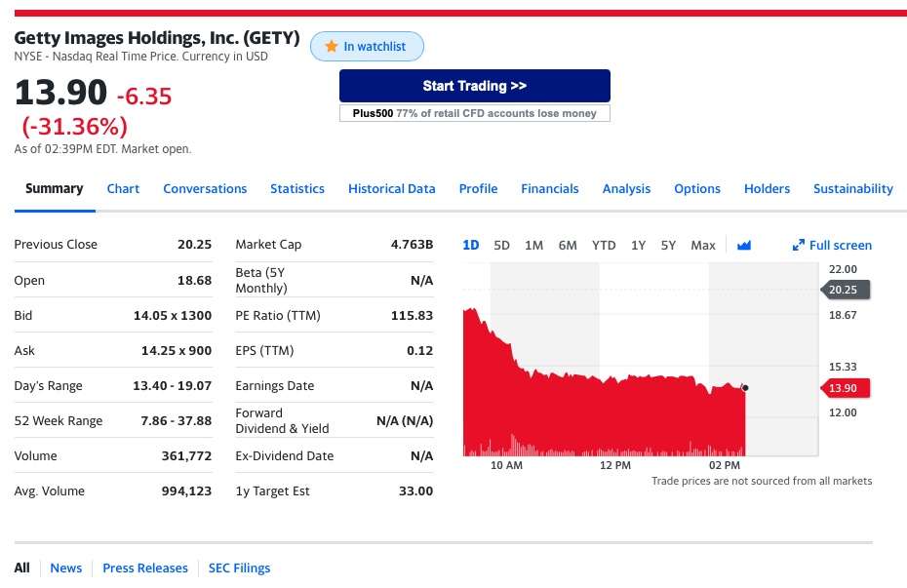The image size is (907, 588).
Task: Open the SEC Filings filter
Action: pos(239,568)
